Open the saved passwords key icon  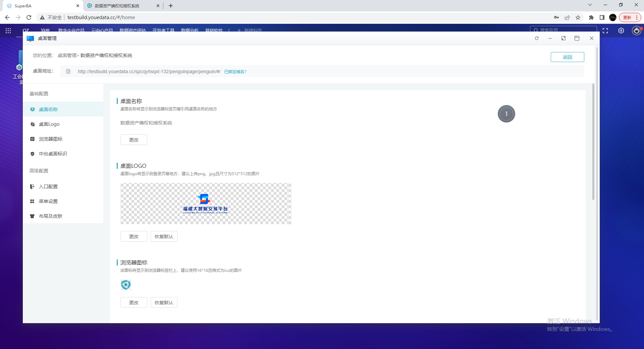point(556,17)
